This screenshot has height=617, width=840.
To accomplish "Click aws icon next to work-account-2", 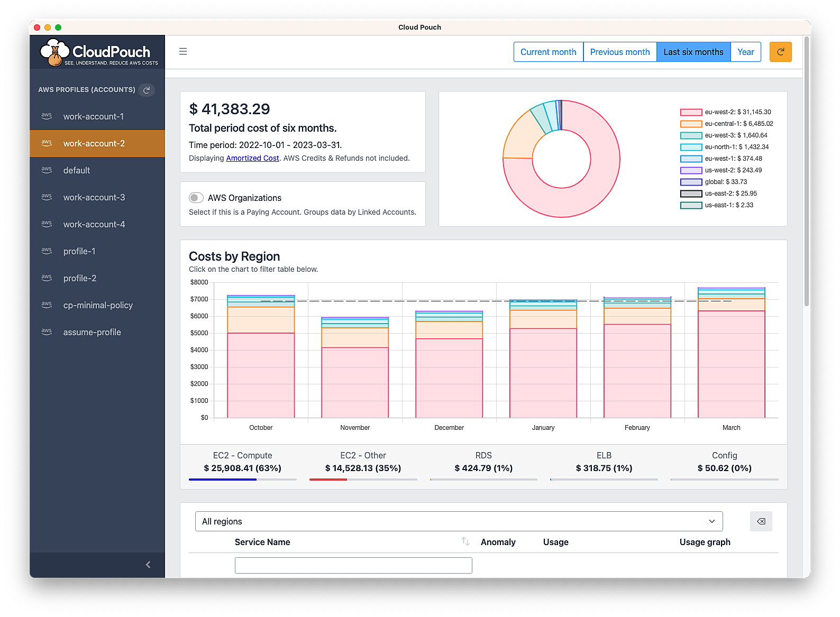I will [47, 143].
